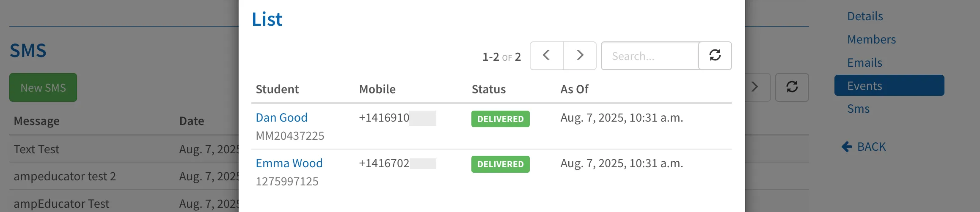Click the ampeducator test 2 row
This screenshot has width=980, height=212.
coord(125,176)
